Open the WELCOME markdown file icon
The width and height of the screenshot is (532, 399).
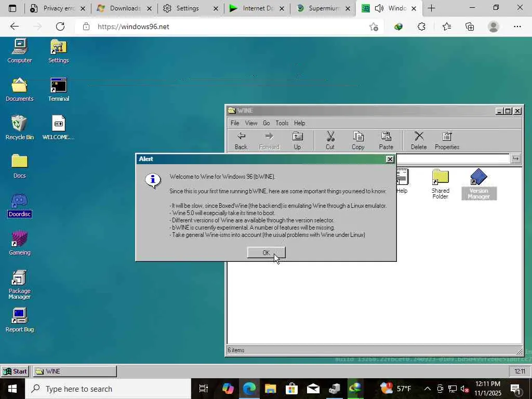click(x=58, y=128)
